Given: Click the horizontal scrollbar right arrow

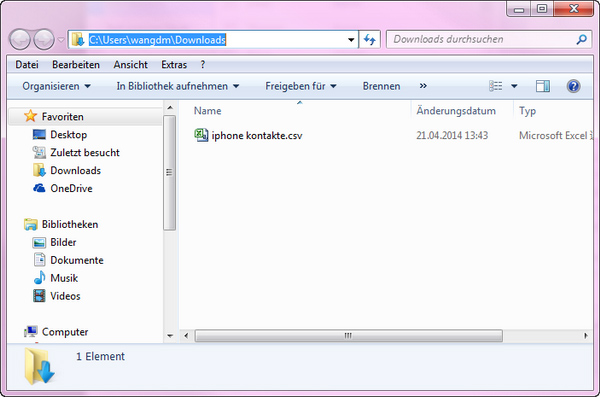Looking at the screenshot, I should pyautogui.click(x=586, y=336).
